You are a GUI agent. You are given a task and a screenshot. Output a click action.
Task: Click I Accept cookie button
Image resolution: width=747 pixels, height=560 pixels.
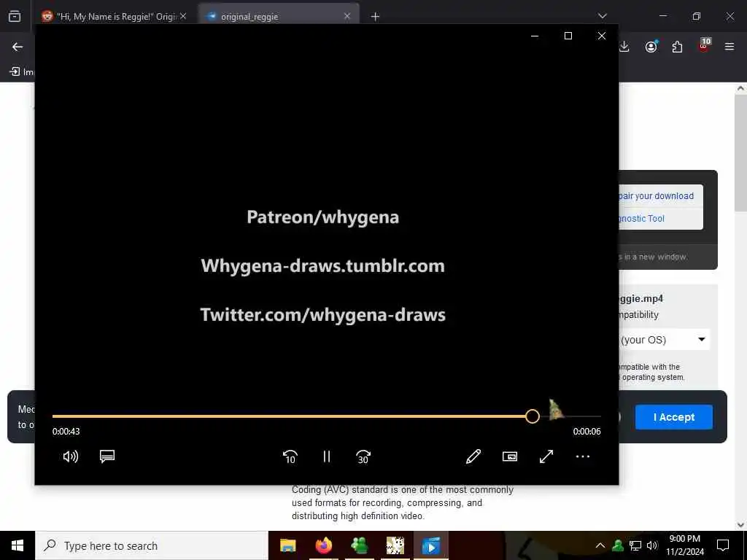(x=673, y=417)
